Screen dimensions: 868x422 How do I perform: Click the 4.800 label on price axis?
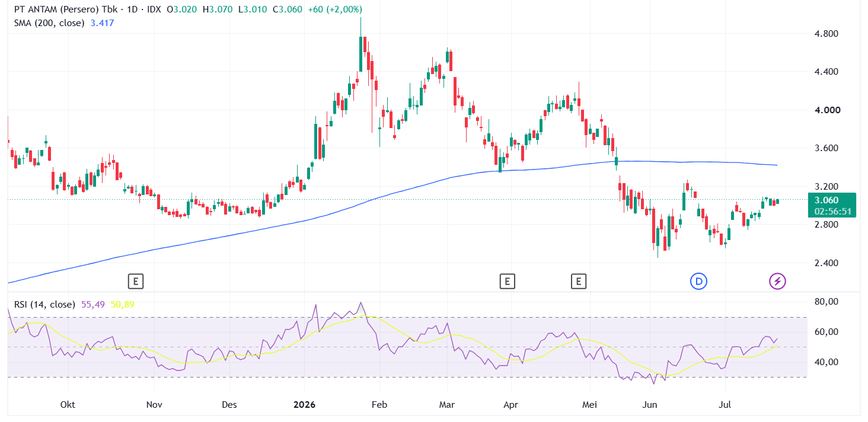click(x=826, y=34)
